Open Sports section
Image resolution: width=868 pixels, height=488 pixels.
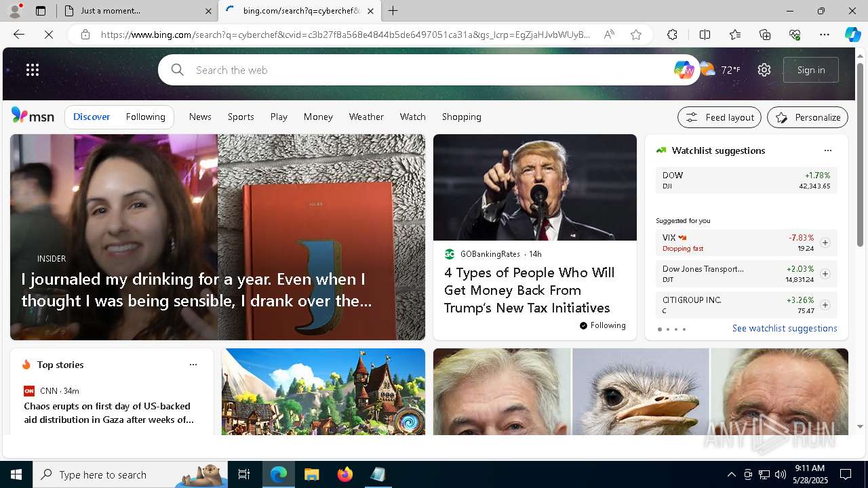pyautogui.click(x=241, y=117)
